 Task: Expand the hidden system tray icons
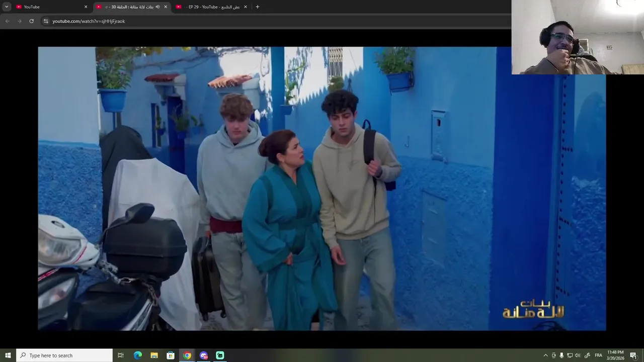(x=545, y=355)
